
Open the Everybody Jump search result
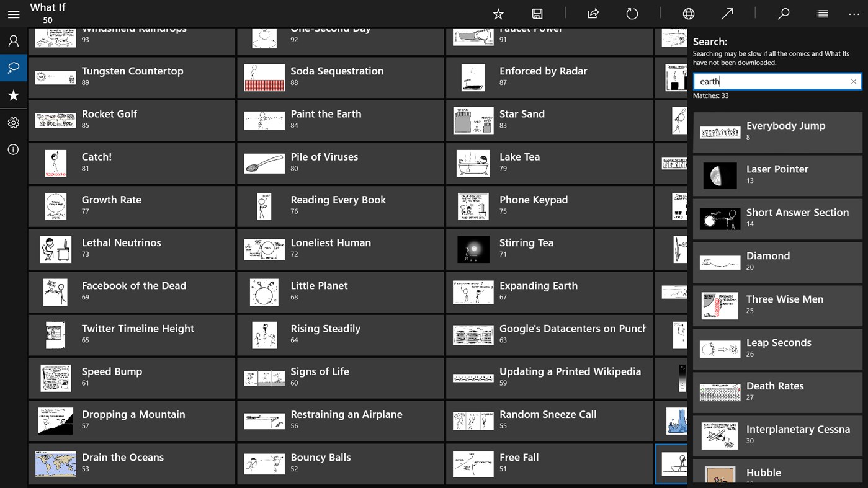coord(777,131)
